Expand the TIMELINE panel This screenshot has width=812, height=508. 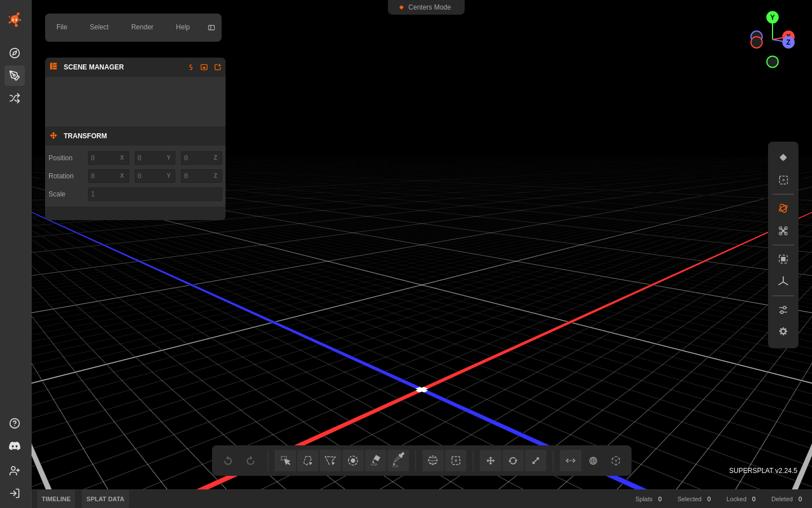(56, 499)
